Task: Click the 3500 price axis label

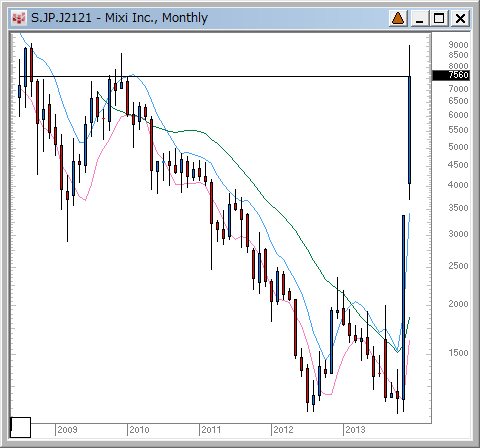Action: (x=458, y=208)
